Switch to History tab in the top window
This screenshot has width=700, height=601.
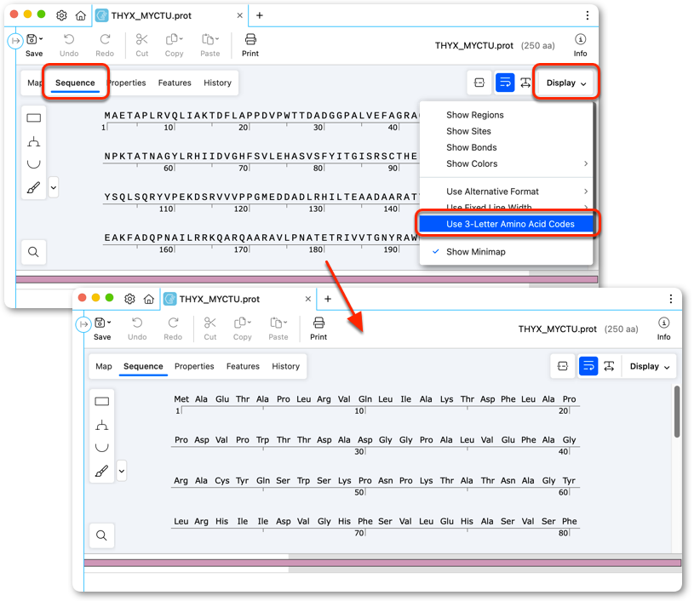click(x=217, y=83)
